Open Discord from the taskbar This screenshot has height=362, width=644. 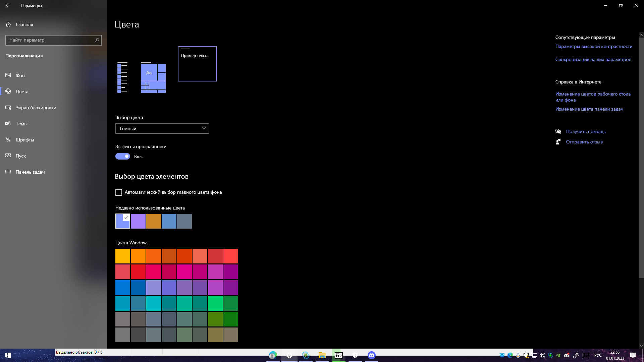click(371, 355)
